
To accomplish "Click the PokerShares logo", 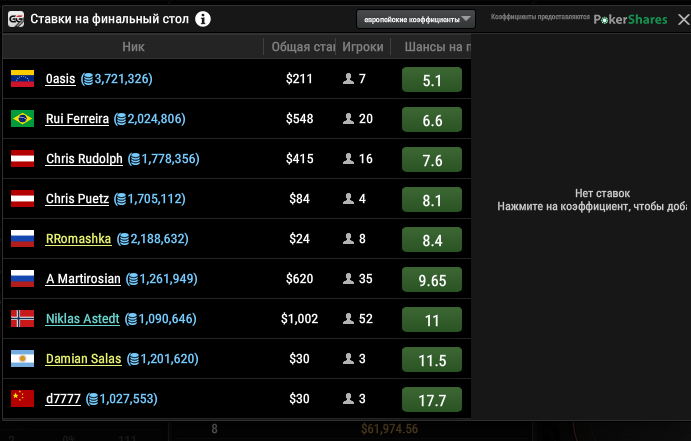I will tap(630, 19).
